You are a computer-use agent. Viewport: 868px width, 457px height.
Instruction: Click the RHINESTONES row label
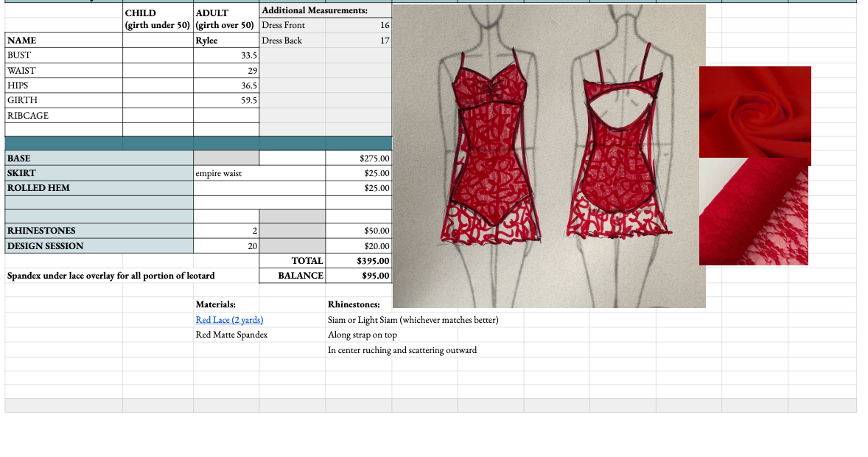99,231
